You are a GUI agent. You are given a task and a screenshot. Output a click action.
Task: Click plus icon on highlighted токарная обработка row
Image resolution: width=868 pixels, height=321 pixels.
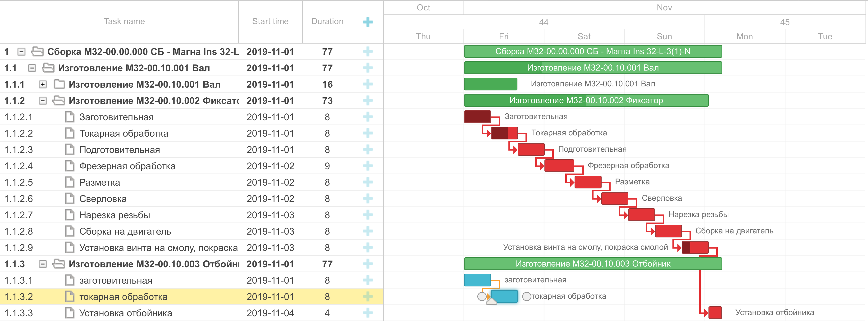[x=368, y=297]
